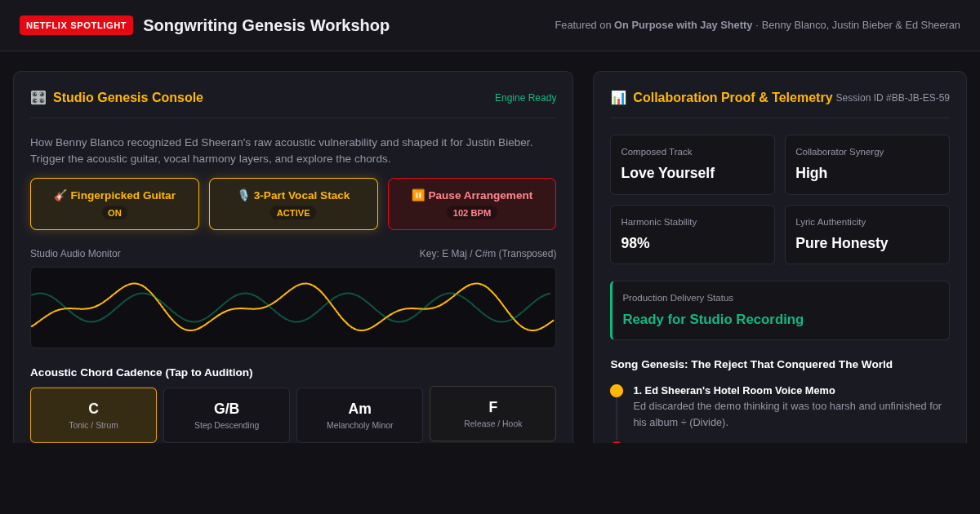
Task: Click the Songwriting Genesis Workshop title
Action: coord(266,25)
